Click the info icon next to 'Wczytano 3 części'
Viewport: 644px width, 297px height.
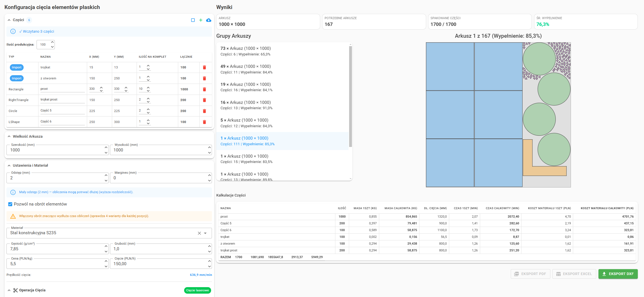click(x=13, y=31)
